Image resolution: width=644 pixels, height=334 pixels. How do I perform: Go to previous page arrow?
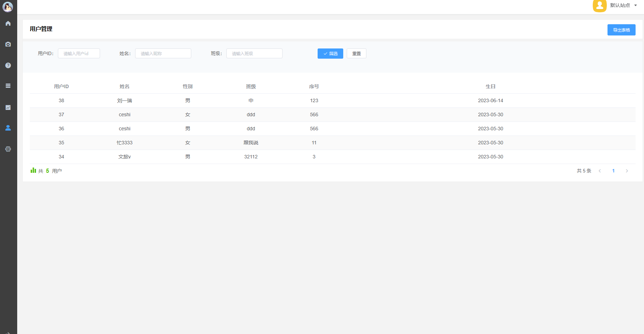[600, 171]
